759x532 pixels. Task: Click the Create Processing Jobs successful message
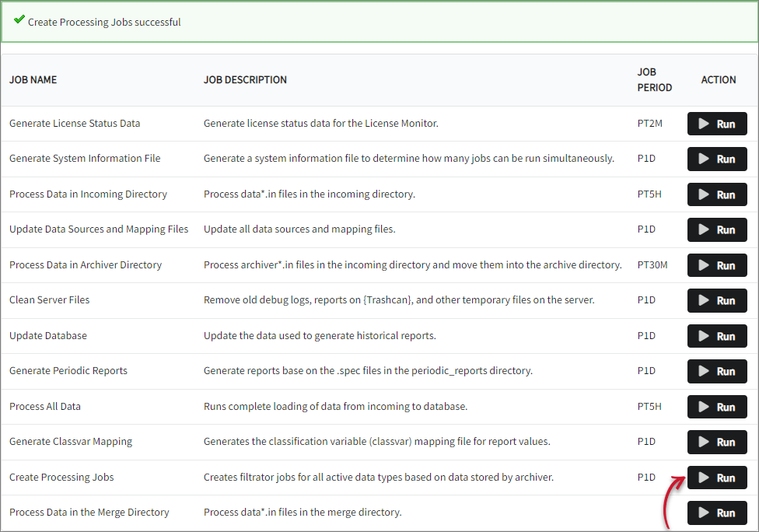pyautogui.click(x=104, y=22)
